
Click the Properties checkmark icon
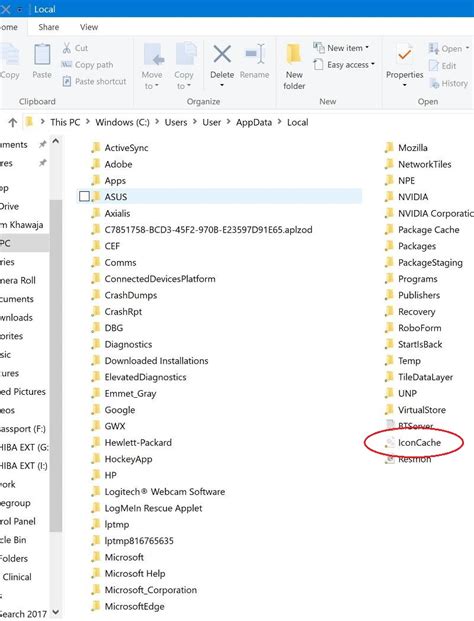(x=404, y=54)
